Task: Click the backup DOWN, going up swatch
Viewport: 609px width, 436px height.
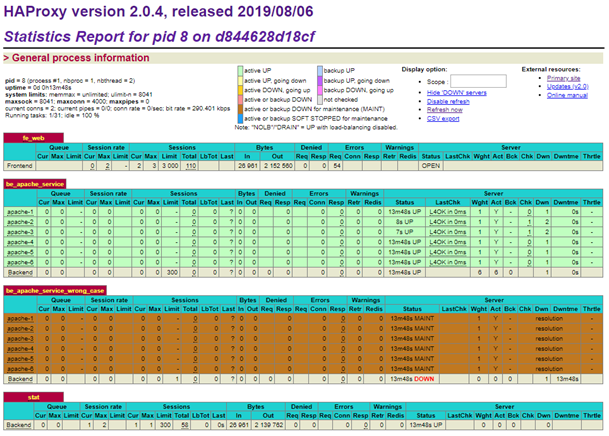Action: point(320,90)
